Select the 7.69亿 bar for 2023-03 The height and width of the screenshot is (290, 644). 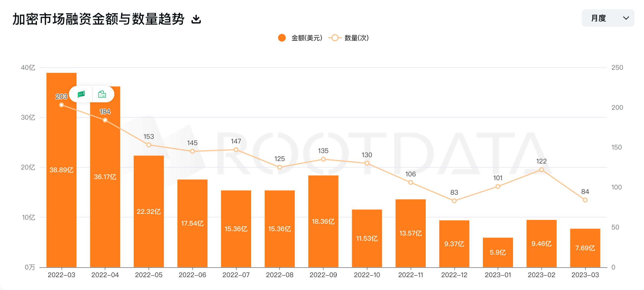pos(585,248)
